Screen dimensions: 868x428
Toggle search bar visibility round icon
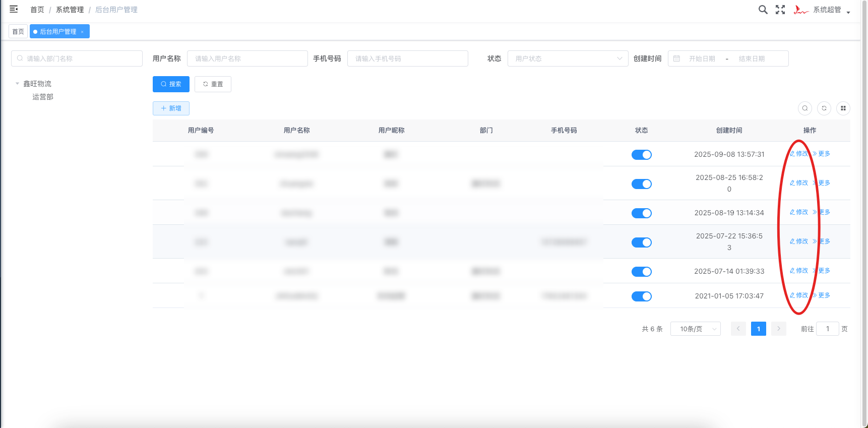(805, 108)
